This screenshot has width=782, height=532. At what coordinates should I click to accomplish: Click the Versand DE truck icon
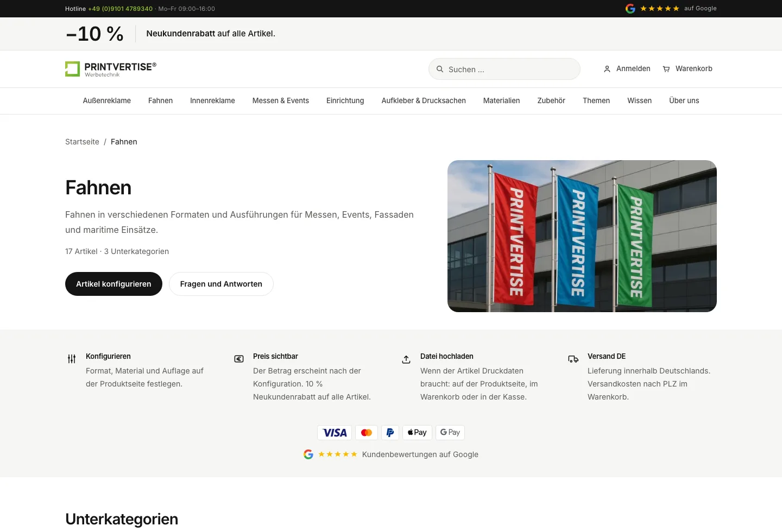tap(573, 359)
